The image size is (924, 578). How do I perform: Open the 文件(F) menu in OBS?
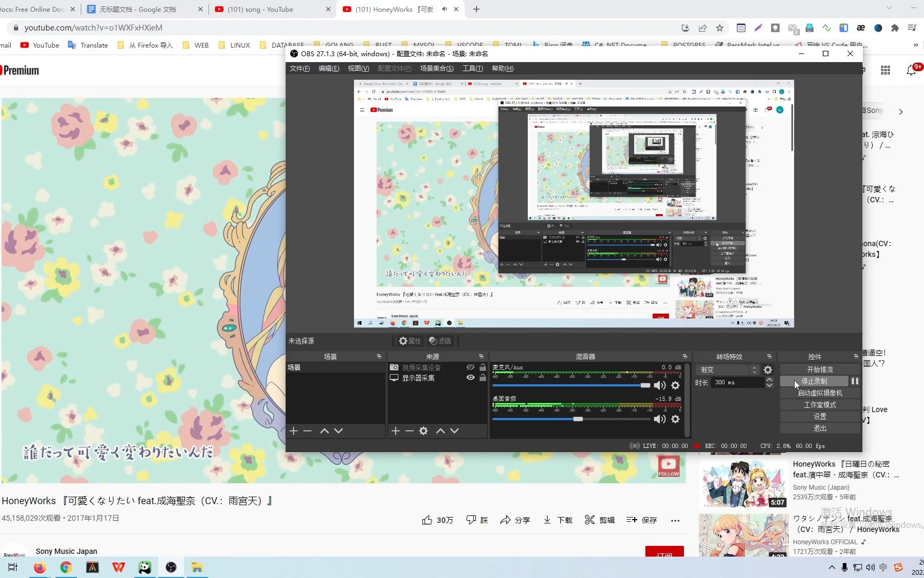(299, 69)
